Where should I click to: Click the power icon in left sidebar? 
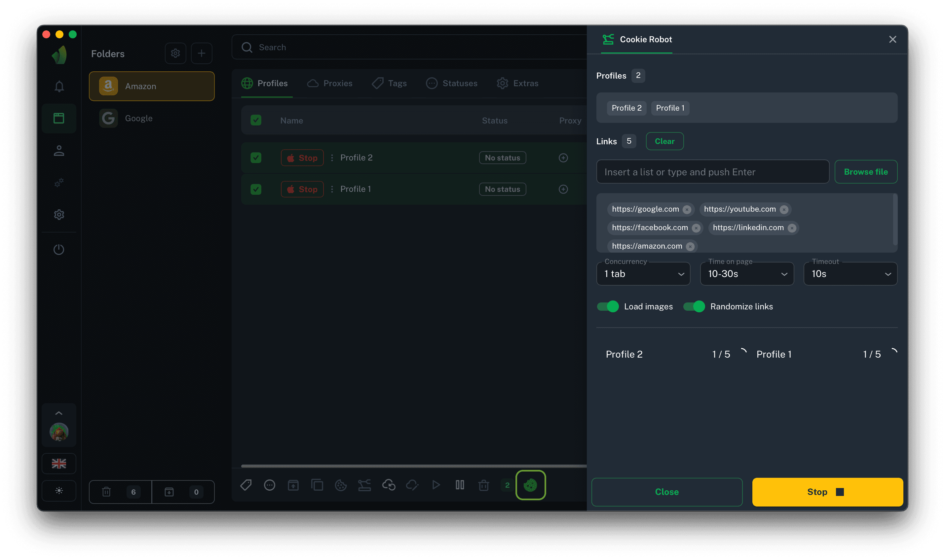(x=59, y=249)
